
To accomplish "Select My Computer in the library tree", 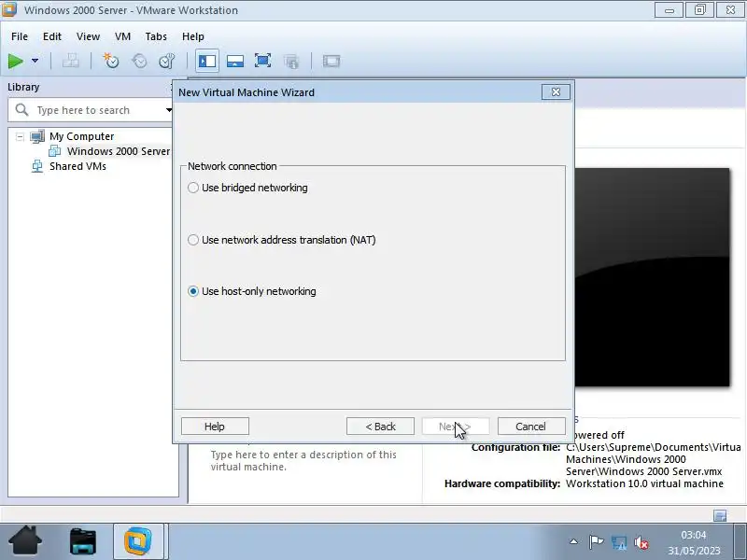I will click(x=81, y=136).
